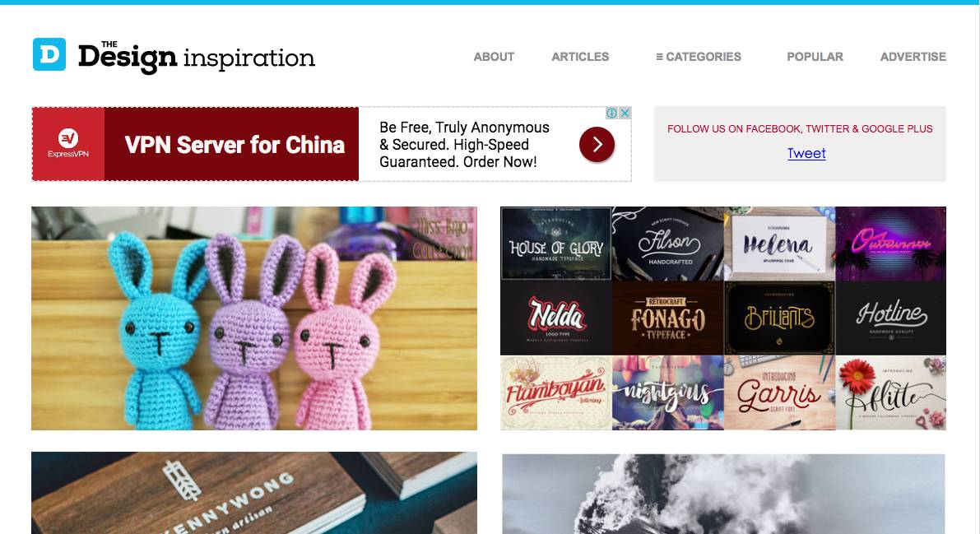
Task: Click the ExpressVPN logo in ad
Action: point(68,144)
